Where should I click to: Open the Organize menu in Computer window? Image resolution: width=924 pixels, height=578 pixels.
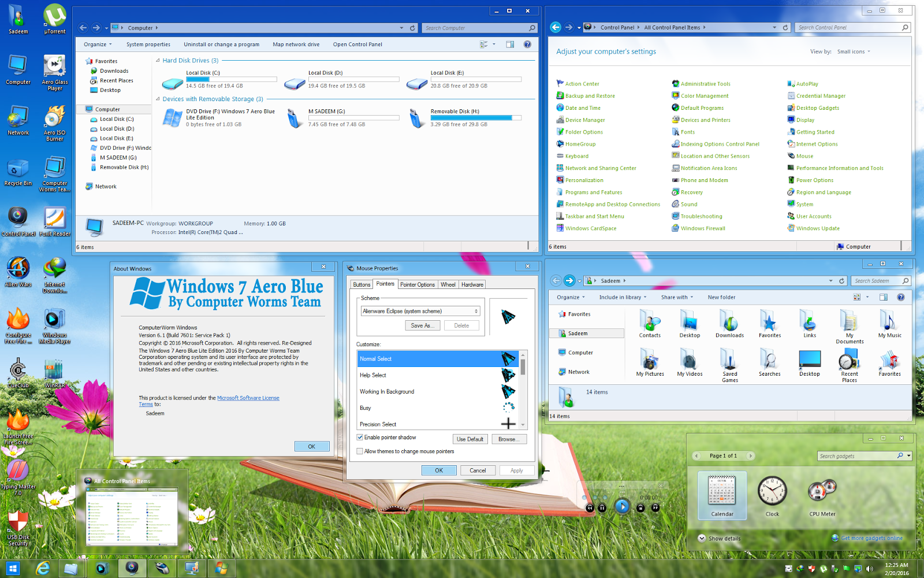click(x=97, y=44)
